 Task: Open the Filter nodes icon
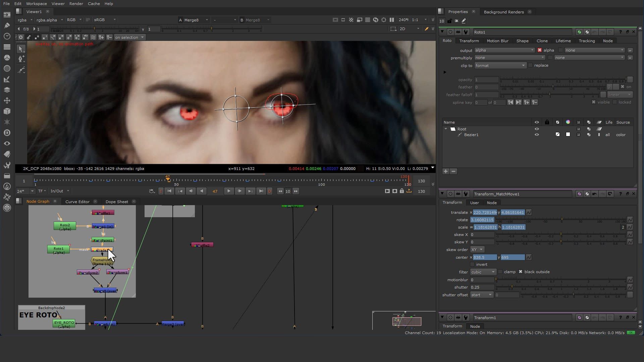(x=7, y=68)
